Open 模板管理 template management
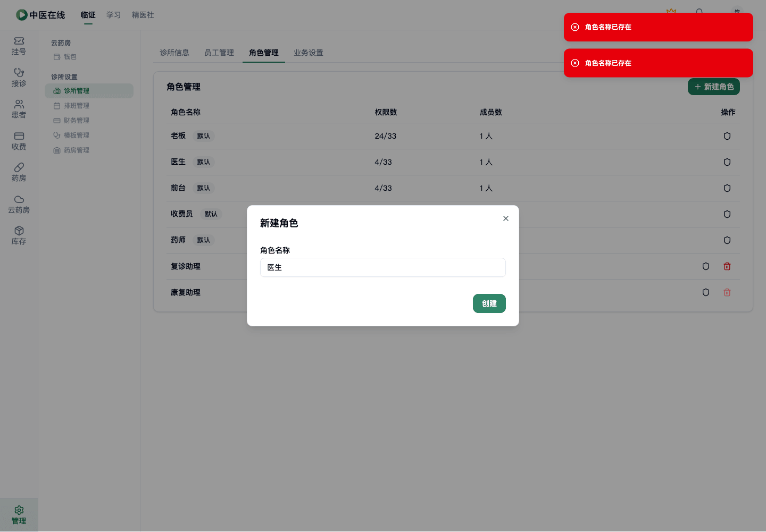This screenshot has height=532, width=766. (89, 136)
